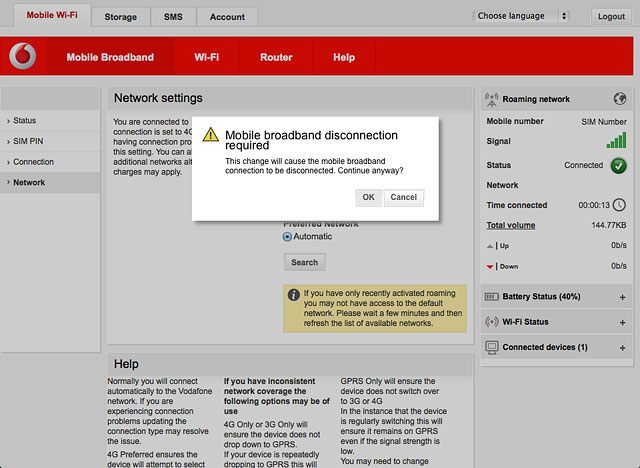Click the green signal strength bars
The image size is (640, 468).
pyautogui.click(x=616, y=140)
